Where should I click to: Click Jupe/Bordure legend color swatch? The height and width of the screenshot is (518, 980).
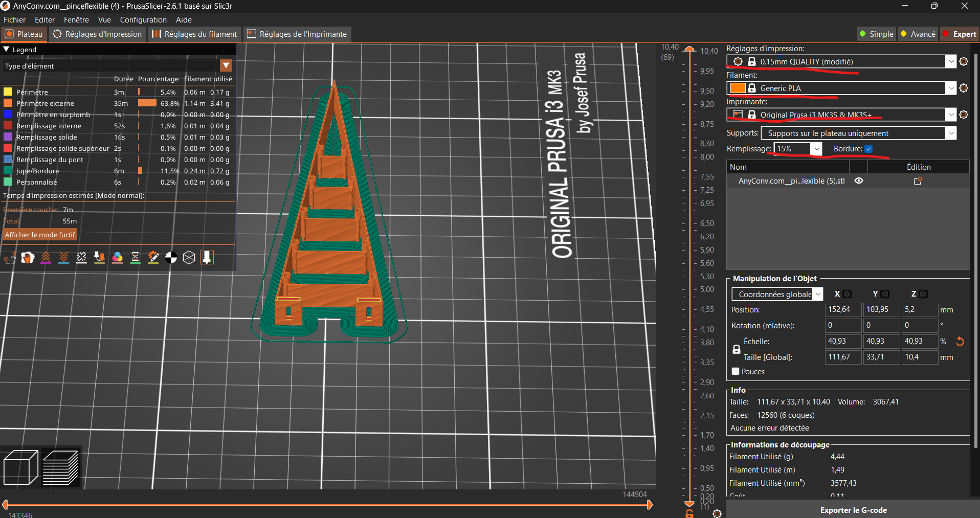click(x=8, y=170)
